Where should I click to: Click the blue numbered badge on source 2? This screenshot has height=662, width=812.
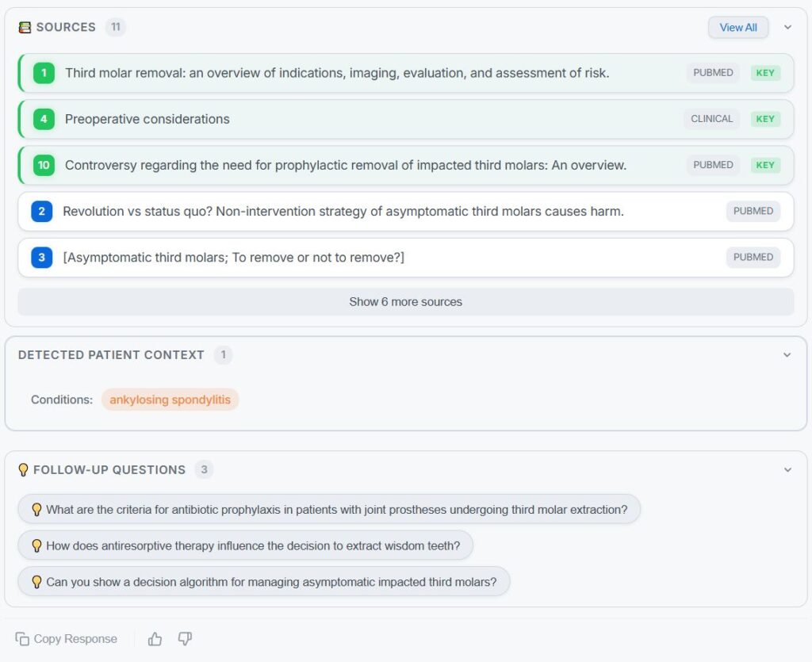point(44,211)
